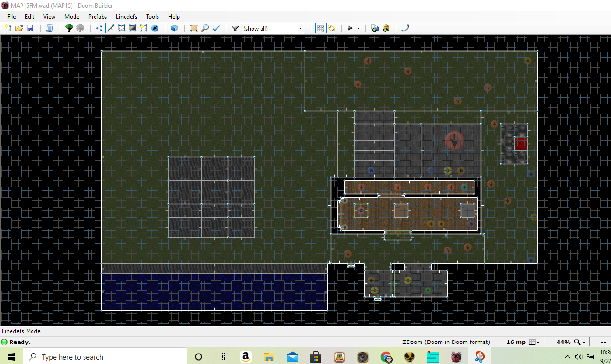
Task: Open the Tools menu
Action: (x=152, y=16)
